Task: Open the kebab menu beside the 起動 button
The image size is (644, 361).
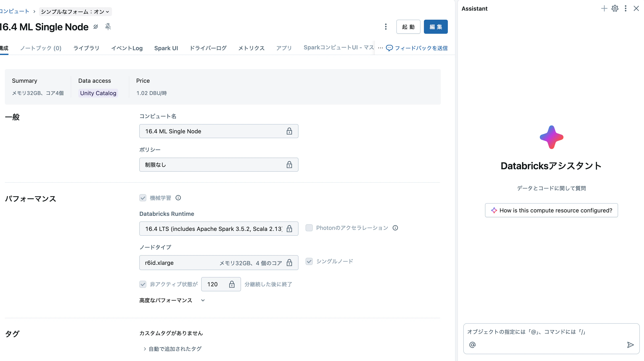Action: point(386,27)
